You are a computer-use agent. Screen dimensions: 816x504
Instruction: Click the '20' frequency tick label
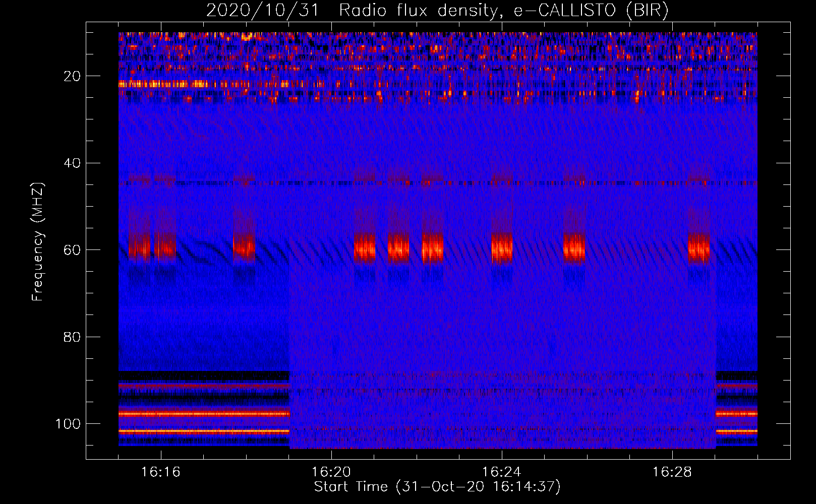[x=72, y=76]
